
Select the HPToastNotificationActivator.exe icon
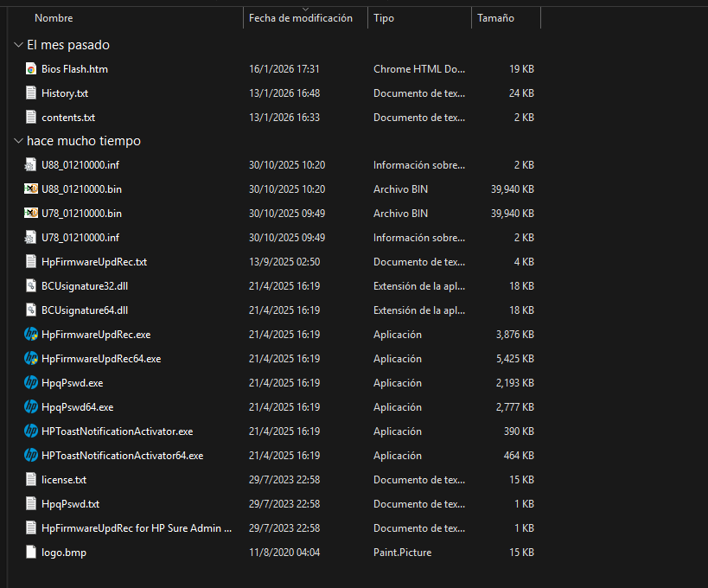point(31,431)
